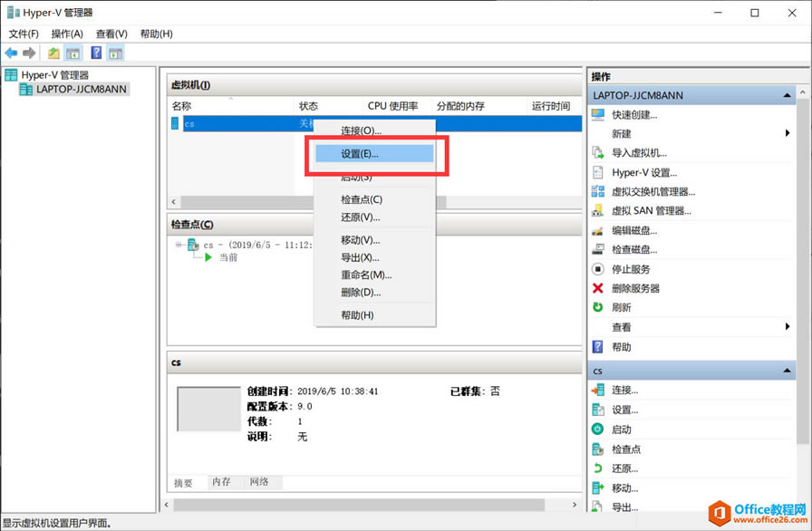Screen dimensions: 812x531
Task: Sort by the 分配的内存 column header
Action: pos(479,106)
